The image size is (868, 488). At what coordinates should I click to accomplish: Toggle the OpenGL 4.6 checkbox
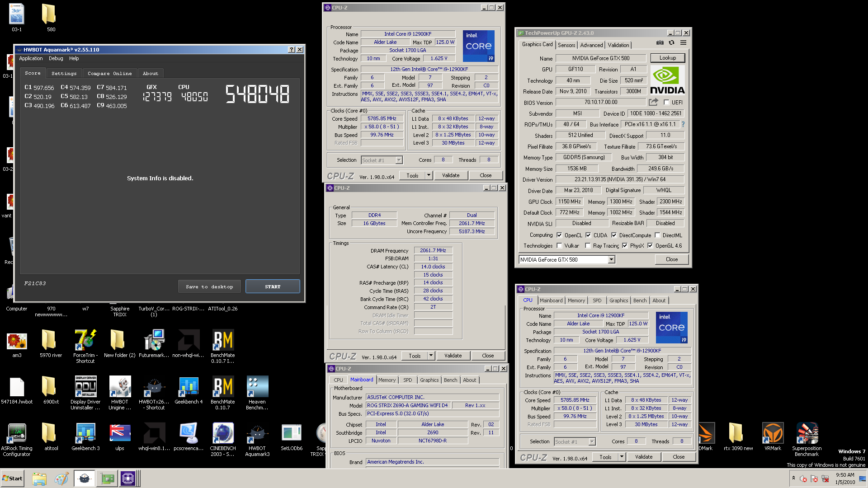(x=650, y=245)
